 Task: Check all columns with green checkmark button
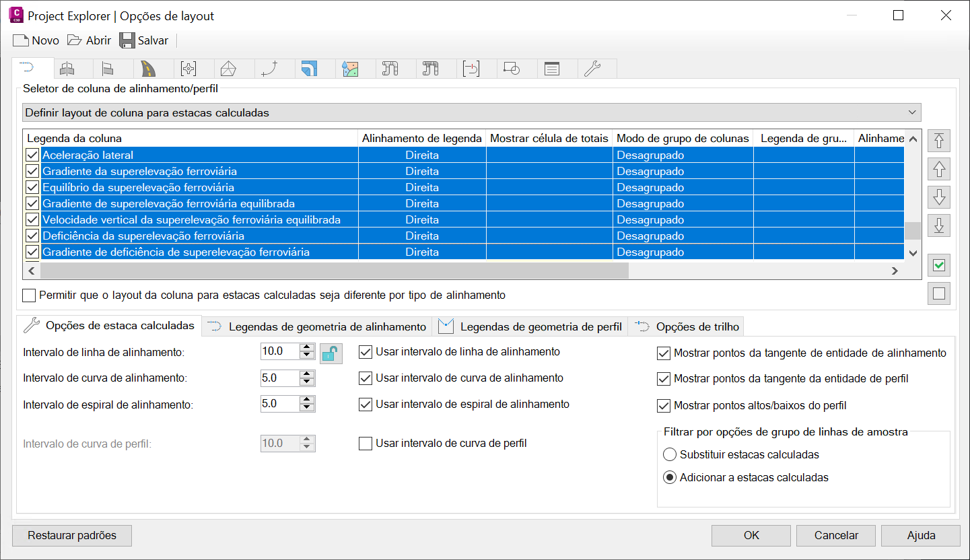(x=939, y=265)
